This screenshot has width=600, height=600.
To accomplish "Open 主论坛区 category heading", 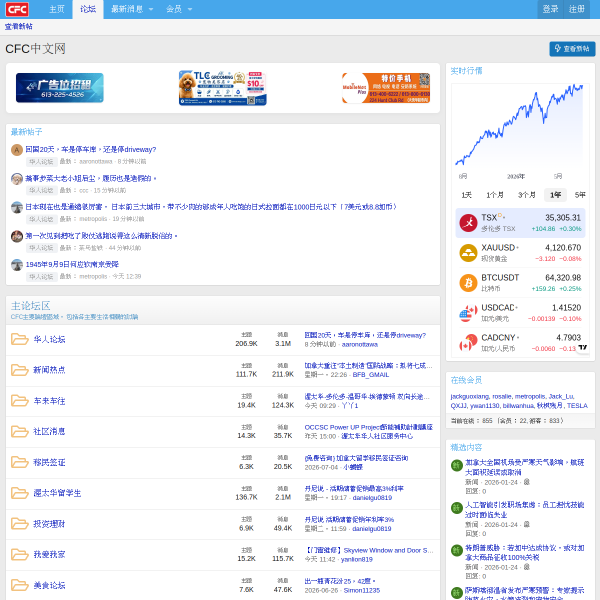I will point(31,306).
